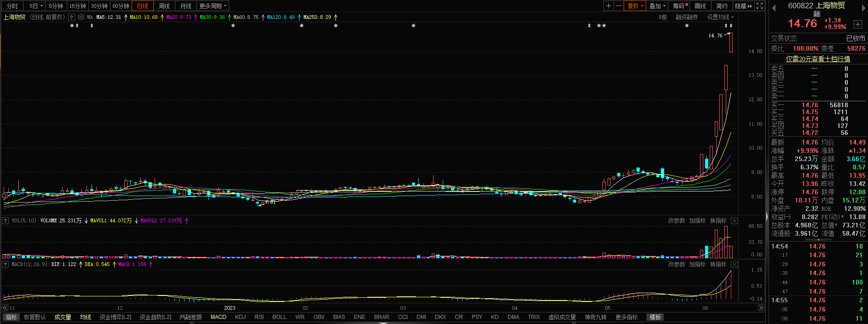Screen dimensions: 868x324
Task: Switch to the 周线 weekly tab
Action: tap(164, 6)
